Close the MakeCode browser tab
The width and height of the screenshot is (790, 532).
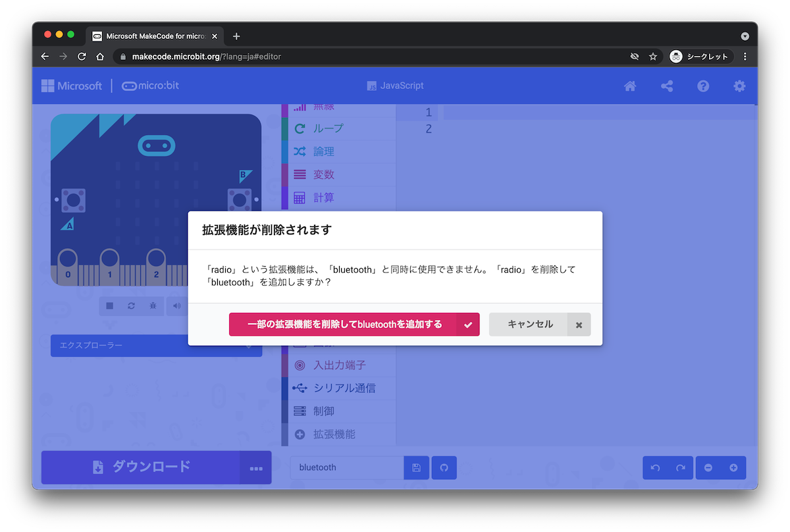click(x=214, y=36)
